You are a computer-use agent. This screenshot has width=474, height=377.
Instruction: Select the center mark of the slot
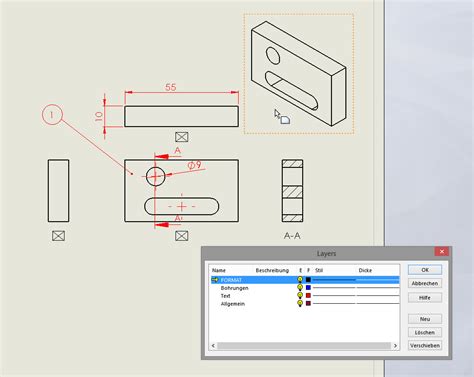182,206
